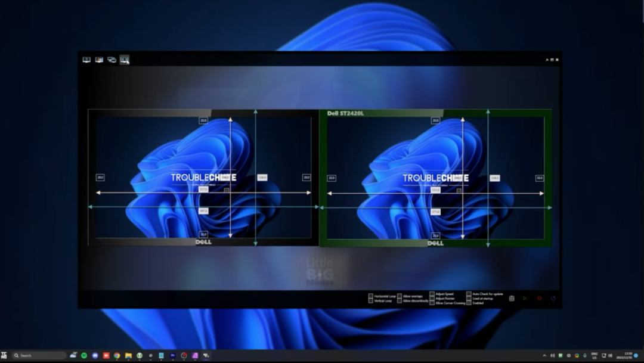Image resolution: width=644 pixels, height=363 pixels.
Task: Toggle the Adjust Speed checkbox
Action: coord(432,294)
